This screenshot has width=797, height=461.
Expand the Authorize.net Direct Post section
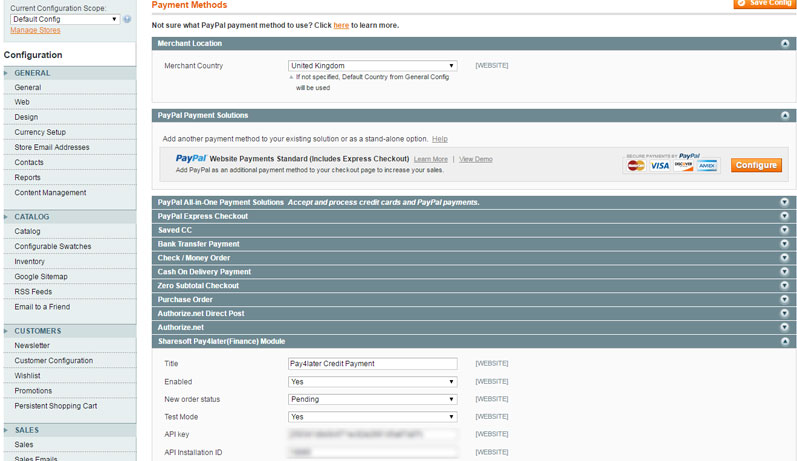[785, 313]
